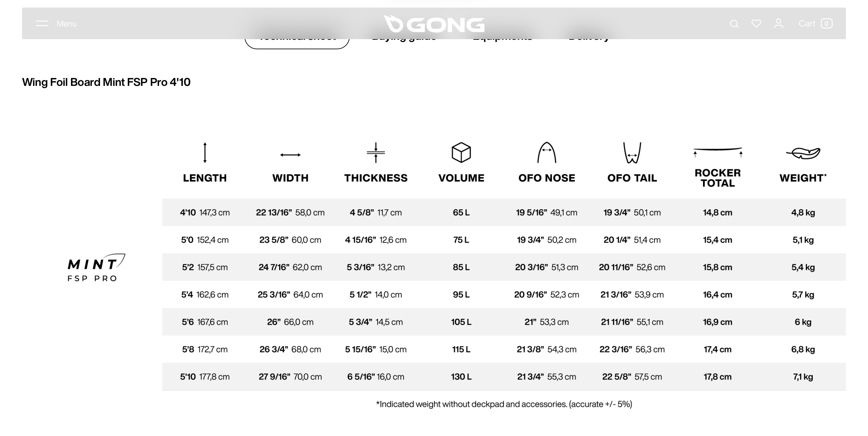Click the Width horizontal arrow icon

[290, 155]
